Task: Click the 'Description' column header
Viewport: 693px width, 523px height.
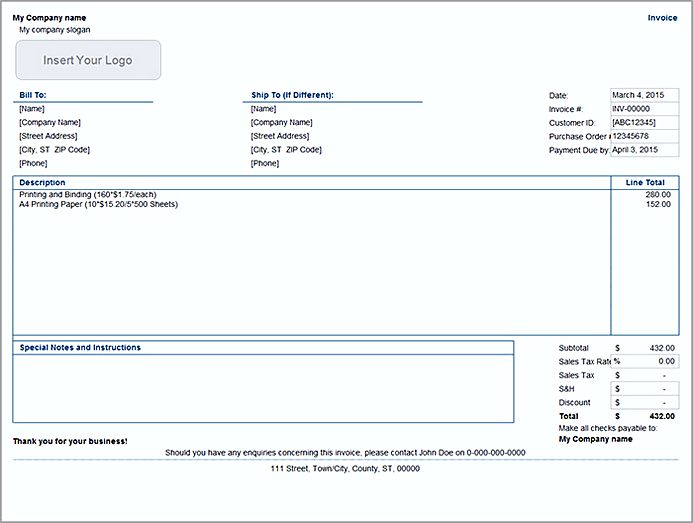Action: (x=42, y=183)
